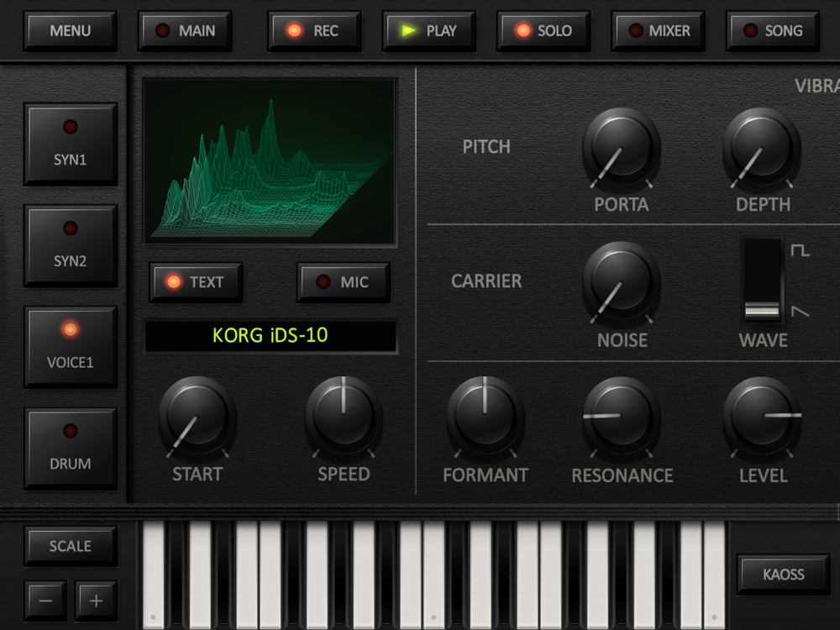Start playback with PLAY button
The image size is (840, 630).
pyautogui.click(x=429, y=30)
